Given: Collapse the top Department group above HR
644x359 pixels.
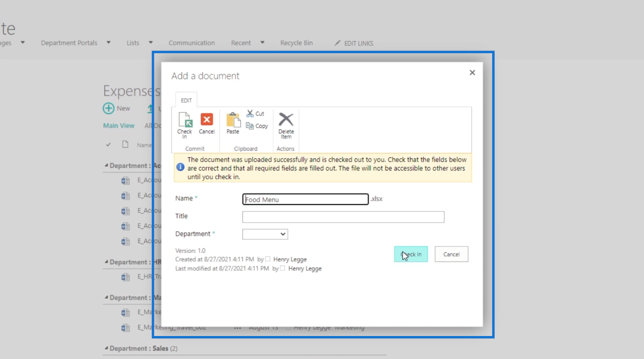Looking at the screenshot, I should click(x=106, y=165).
